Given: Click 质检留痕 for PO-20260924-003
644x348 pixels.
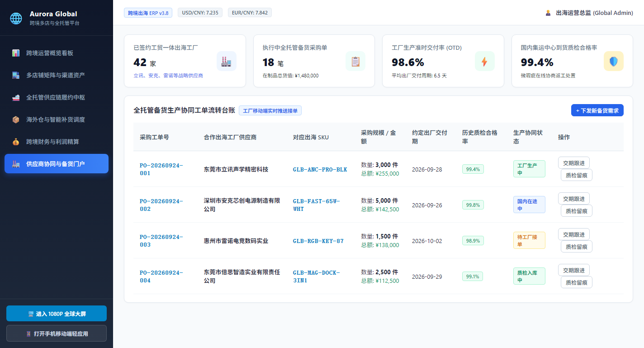Looking at the screenshot, I should [x=577, y=247].
